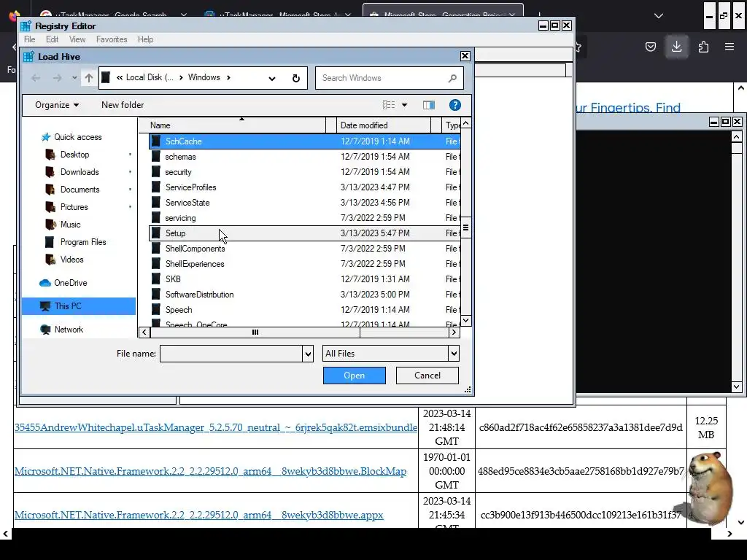
Task: Click New folder in the toolbar
Action: (x=123, y=105)
